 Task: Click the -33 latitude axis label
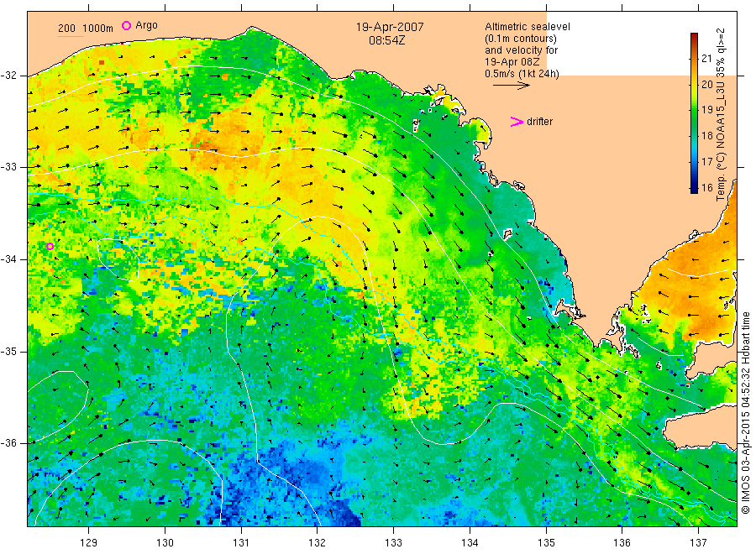click(8, 168)
